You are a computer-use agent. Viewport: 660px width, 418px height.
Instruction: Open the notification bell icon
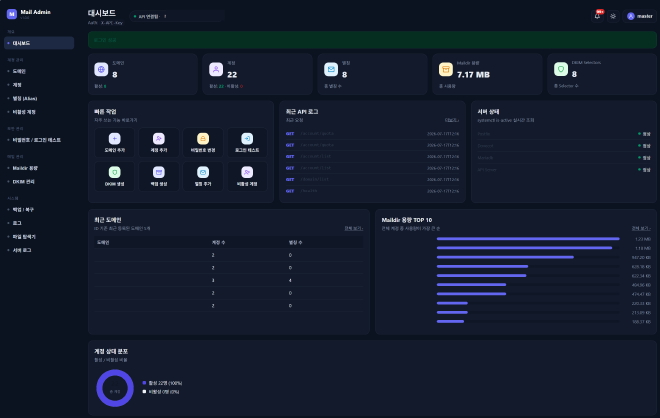pyautogui.click(x=597, y=16)
